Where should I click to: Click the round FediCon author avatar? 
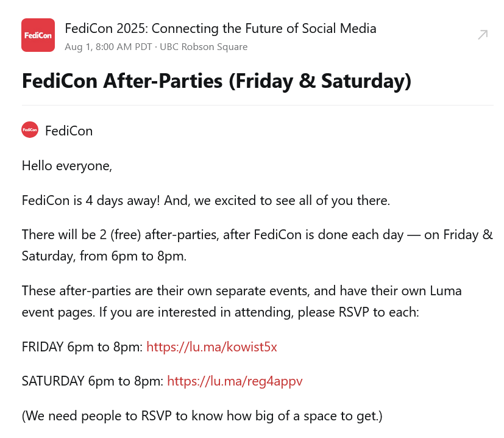click(x=30, y=130)
